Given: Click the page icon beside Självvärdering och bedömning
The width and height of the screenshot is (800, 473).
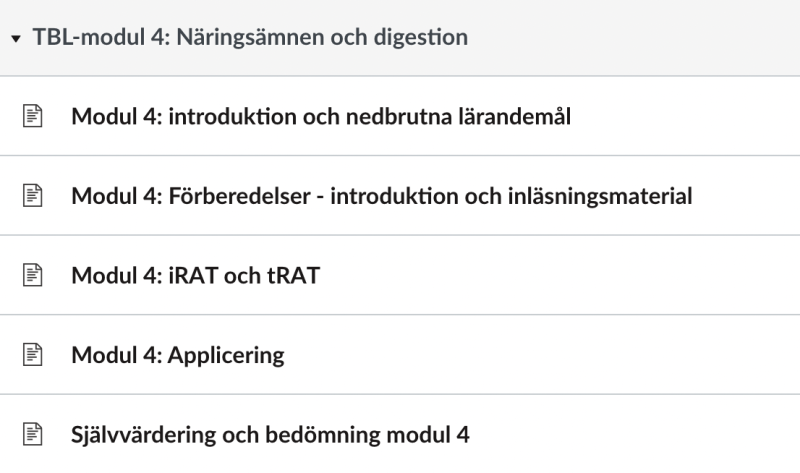Looking at the screenshot, I should click(33, 434).
